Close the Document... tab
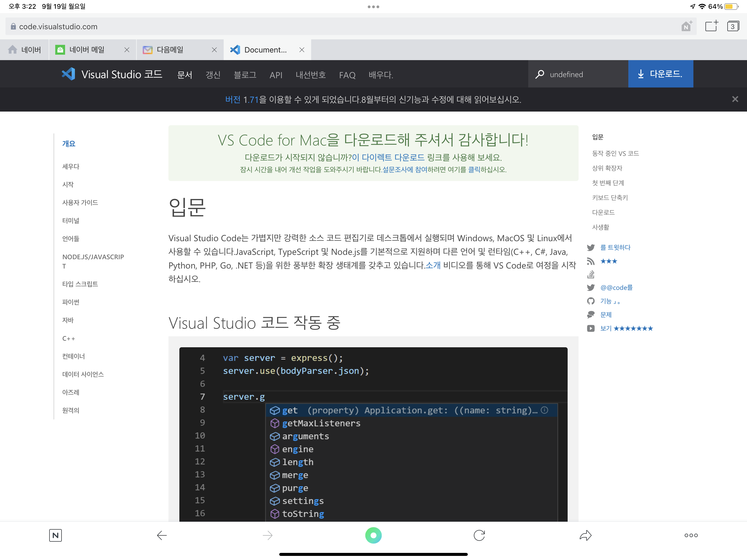The width and height of the screenshot is (747, 560). click(302, 50)
